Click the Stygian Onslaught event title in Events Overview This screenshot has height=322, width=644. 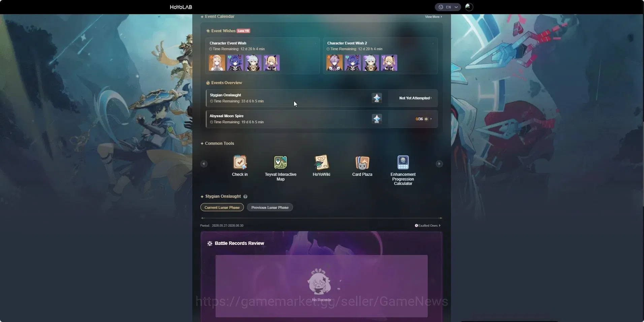pos(225,95)
